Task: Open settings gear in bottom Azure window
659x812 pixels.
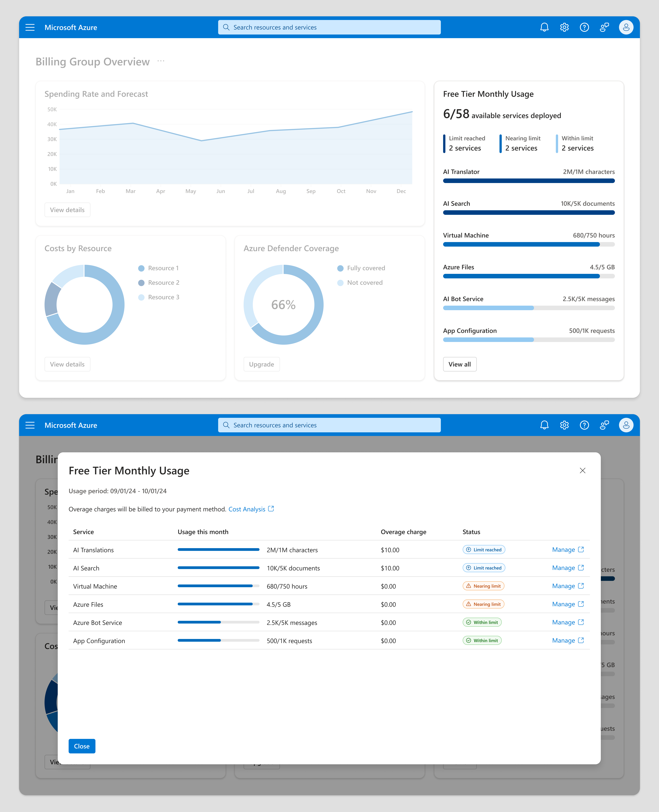Action: pyautogui.click(x=564, y=425)
